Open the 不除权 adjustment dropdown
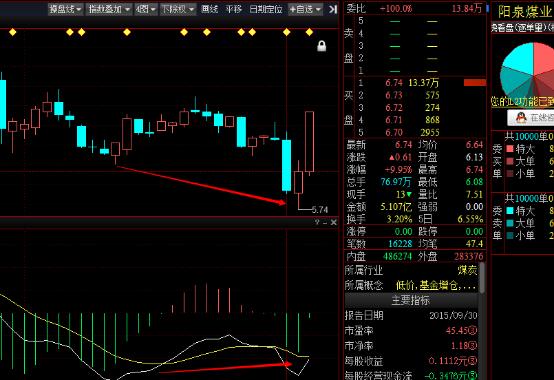Screen dimensions: 554x380 coord(178,9)
